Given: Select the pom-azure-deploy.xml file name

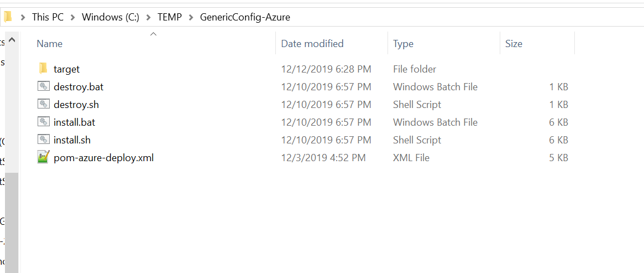Looking at the screenshot, I should click(x=103, y=158).
